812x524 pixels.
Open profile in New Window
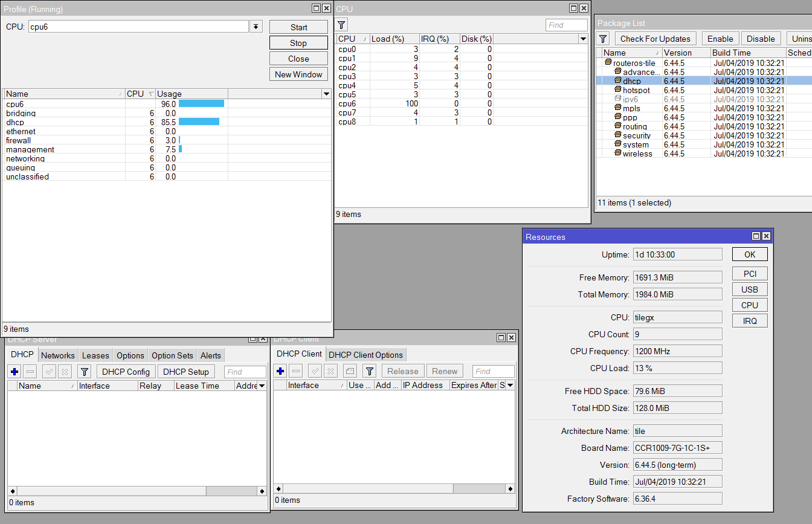(x=298, y=74)
